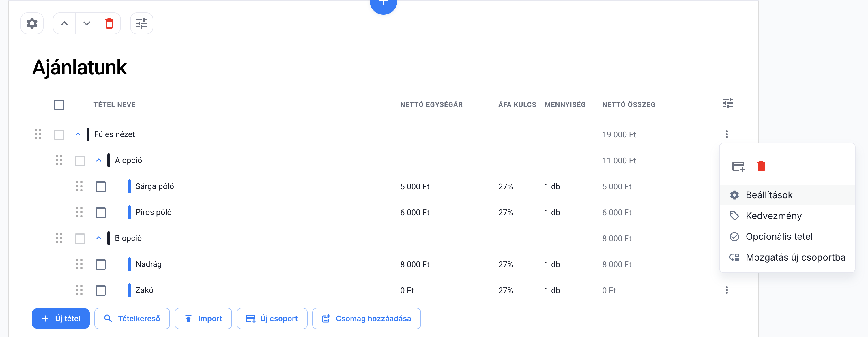
Task: Open three-dot menu for Zakó row
Action: point(727,290)
